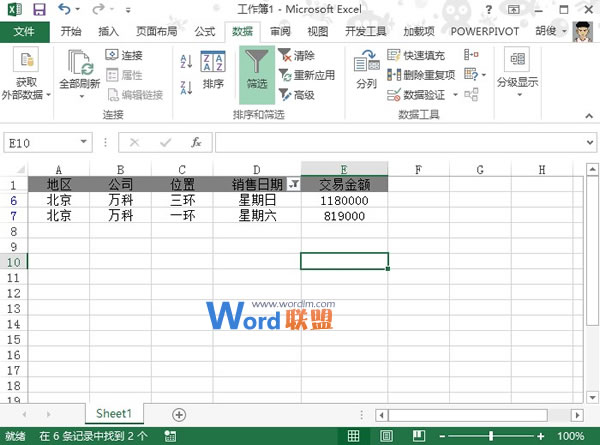Click the 100% zoom level
The height and width of the screenshot is (445, 600).
(x=570, y=436)
